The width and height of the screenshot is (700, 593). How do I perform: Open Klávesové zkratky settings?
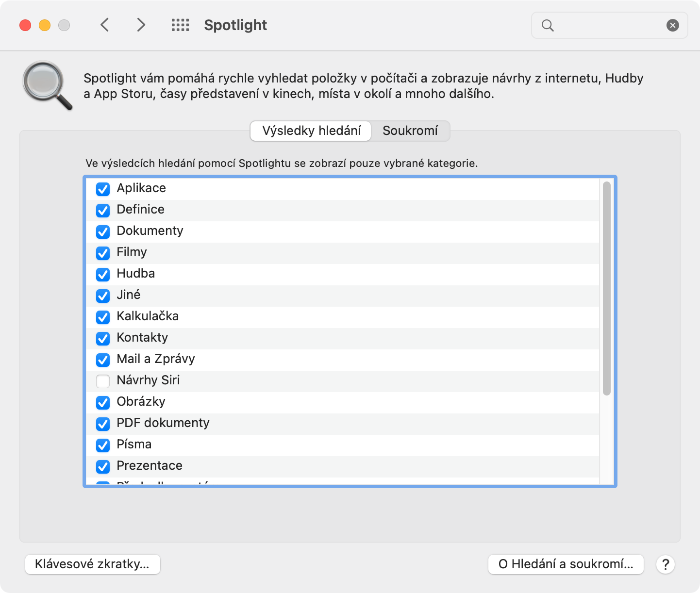[92, 564]
